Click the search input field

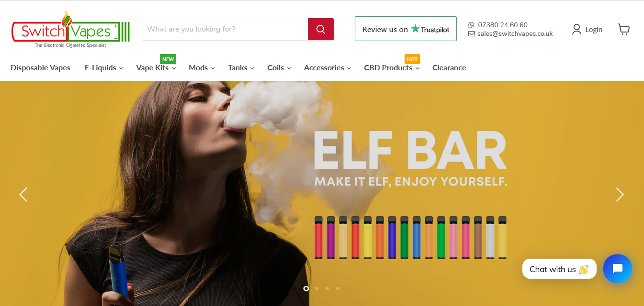pos(225,29)
